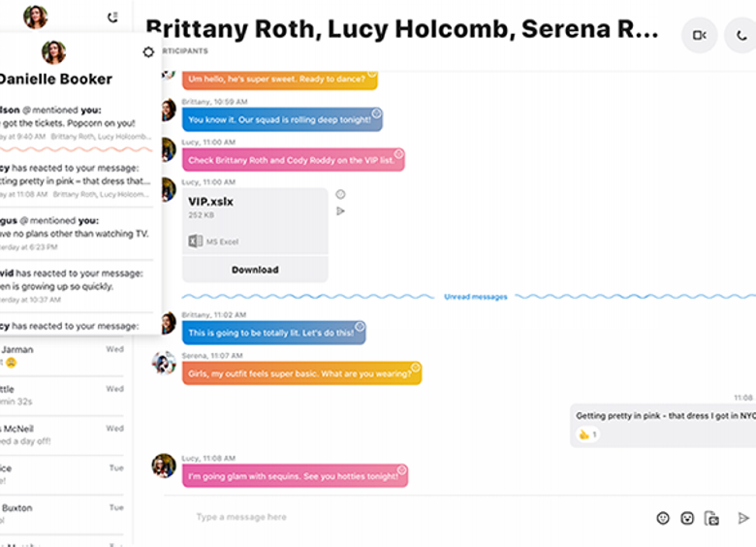Start a video call with the group

[699, 36]
